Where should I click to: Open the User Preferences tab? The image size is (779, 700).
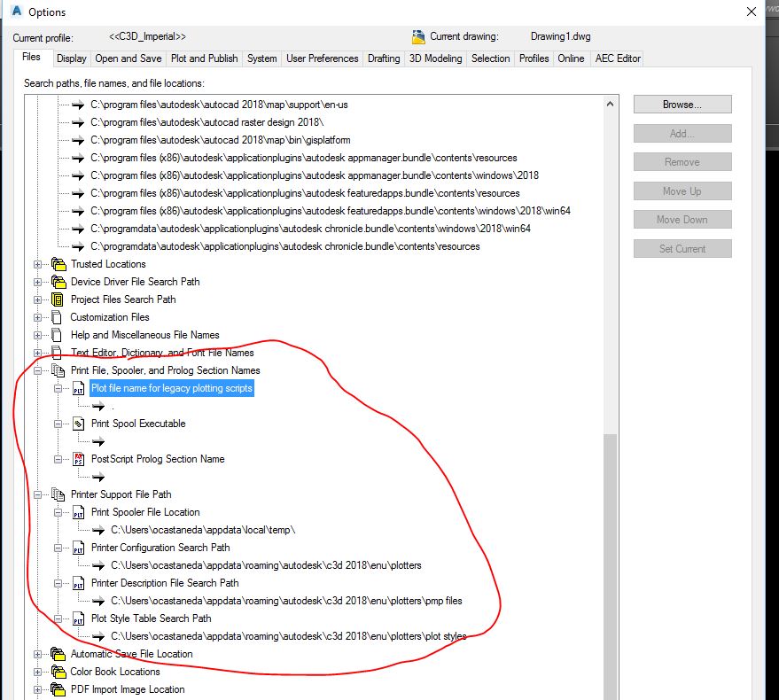pyautogui.click(x=322, y=58)
